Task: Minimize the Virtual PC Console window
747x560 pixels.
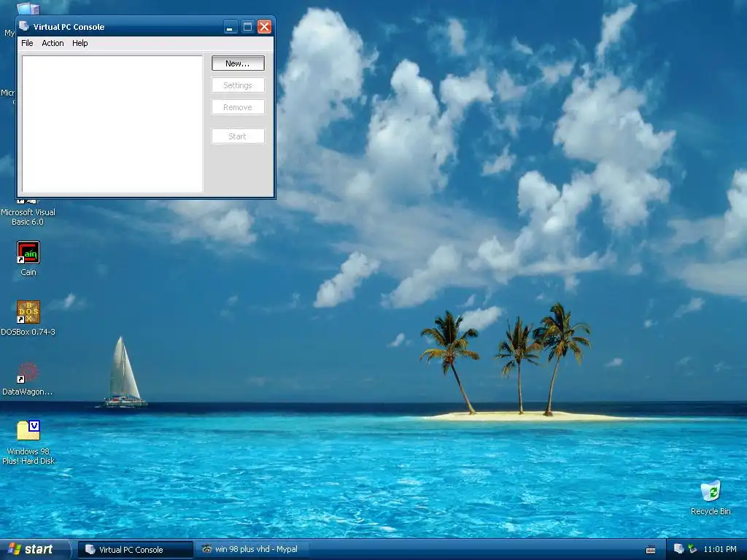Action: (230, 27)
